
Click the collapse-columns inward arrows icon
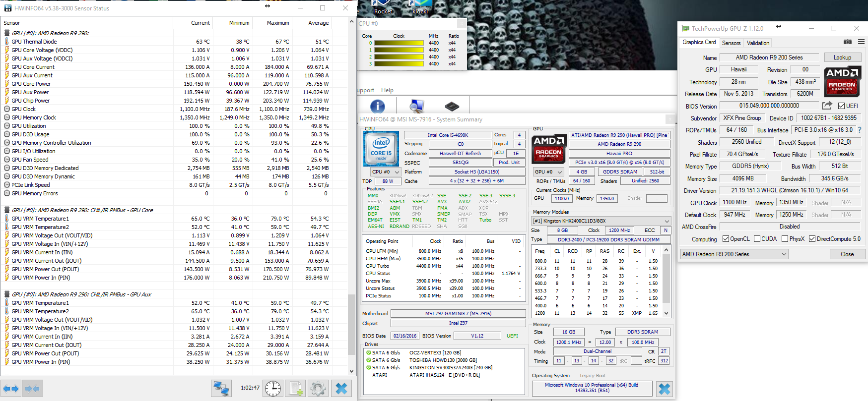click(32, 389)
